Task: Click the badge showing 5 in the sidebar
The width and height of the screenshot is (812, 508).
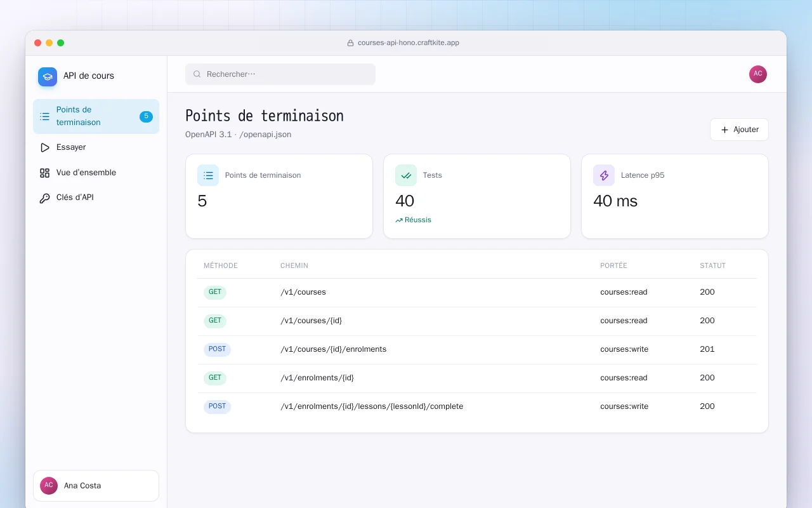Action: (x=146, y=116)
